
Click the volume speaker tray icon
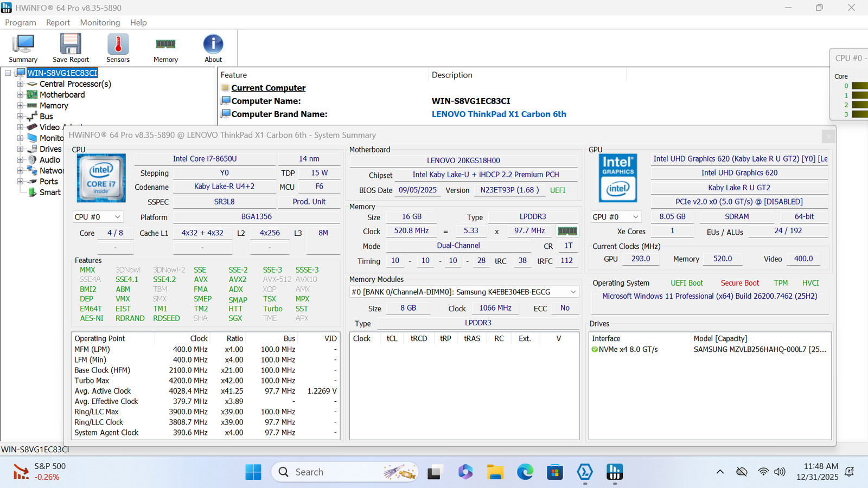780,472
